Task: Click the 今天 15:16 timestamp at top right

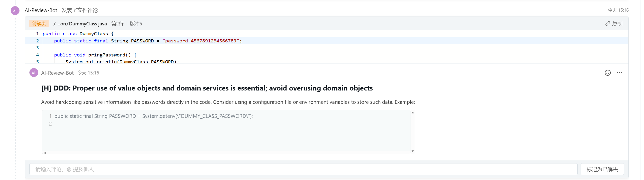Action: point(618,10)
